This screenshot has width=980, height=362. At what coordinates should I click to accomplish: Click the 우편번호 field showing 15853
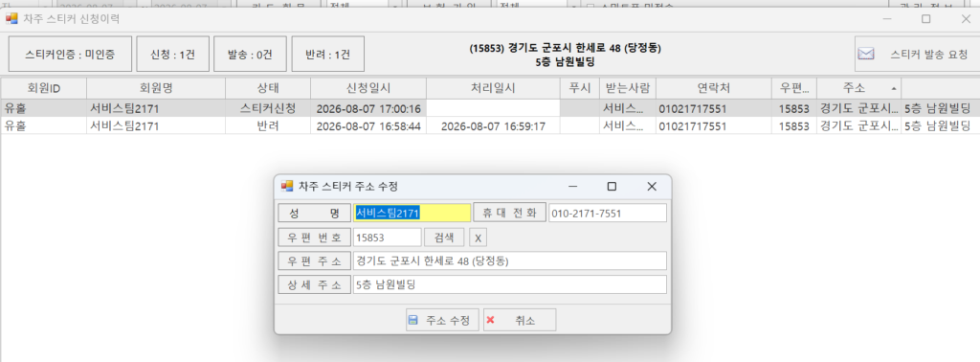tap(388, 238)
